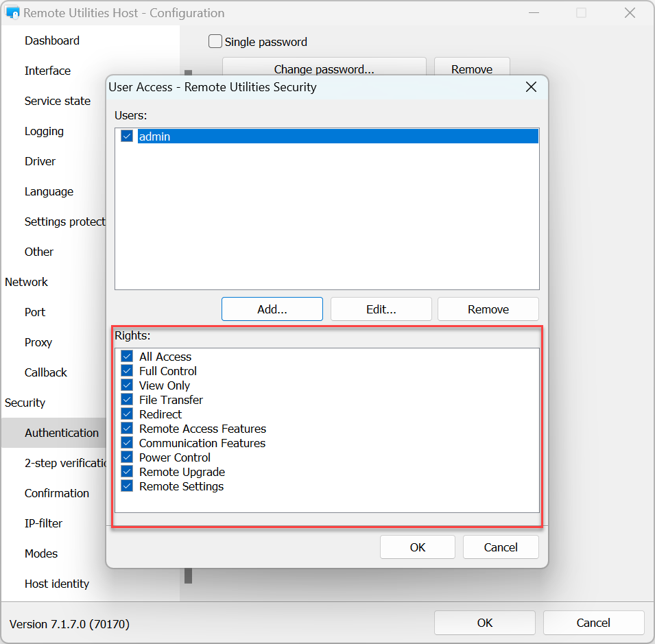
Task: Uncheck the All Access right
Action: click(x=127, y=357)
